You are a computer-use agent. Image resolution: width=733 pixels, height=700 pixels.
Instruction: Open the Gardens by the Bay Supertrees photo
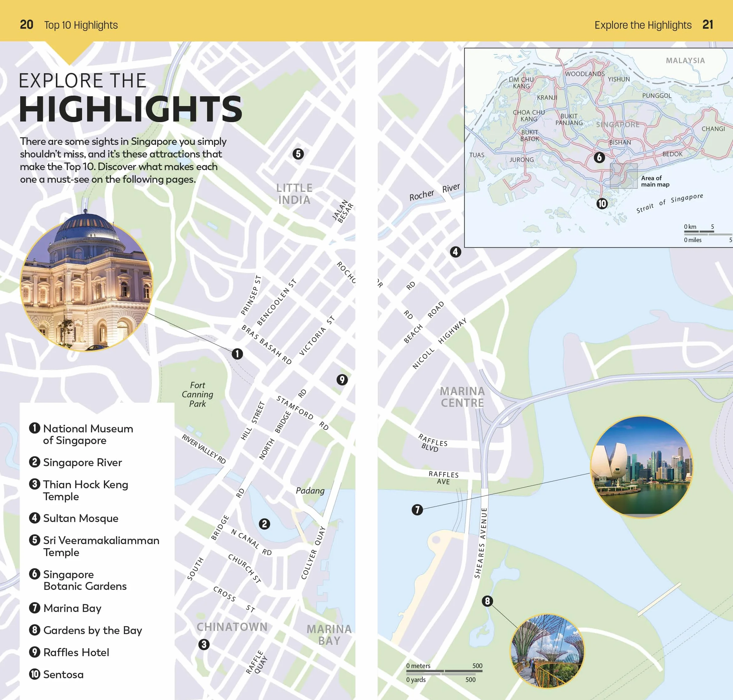click(x=547, y=651)
